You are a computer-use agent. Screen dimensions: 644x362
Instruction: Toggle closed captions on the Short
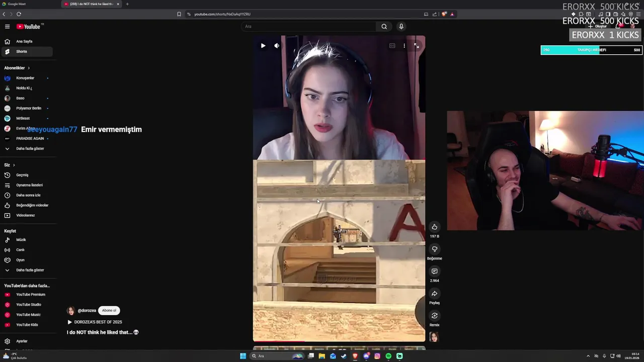(392, 46)
